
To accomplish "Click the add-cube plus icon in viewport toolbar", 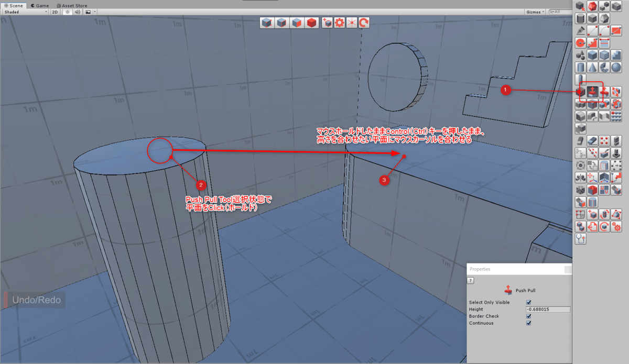I will click(328, 23).
